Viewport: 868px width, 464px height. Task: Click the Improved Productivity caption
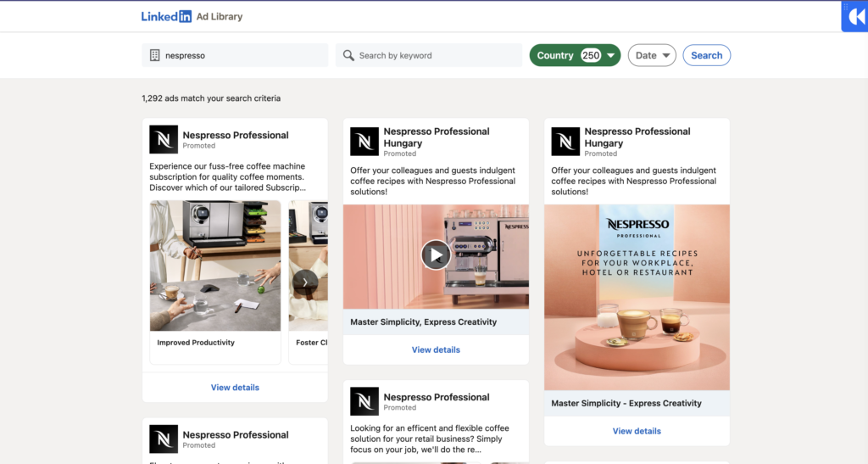point(196,343)
